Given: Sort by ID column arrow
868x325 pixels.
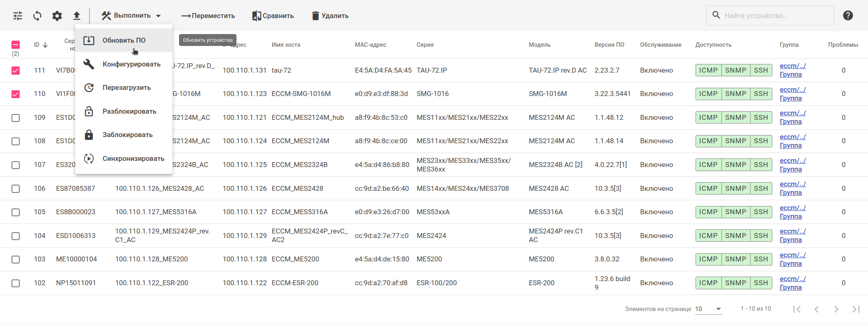Looking at the screenshot, I should point(45,45).
